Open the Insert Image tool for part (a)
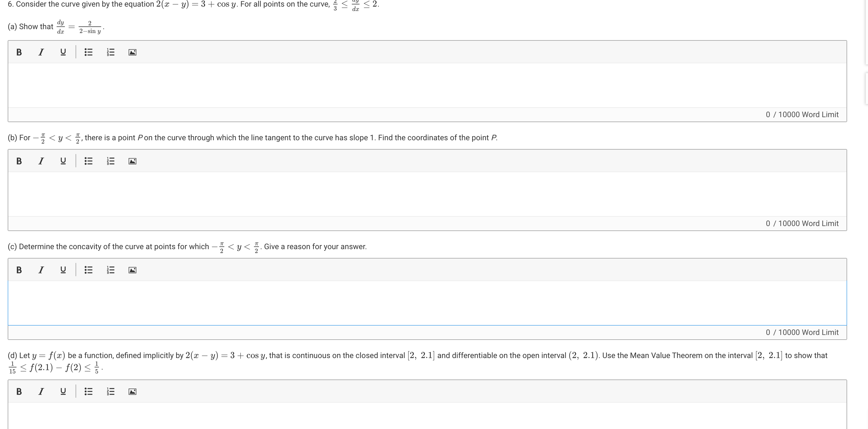This screenshot has height=429, width=868. (132, 52)
